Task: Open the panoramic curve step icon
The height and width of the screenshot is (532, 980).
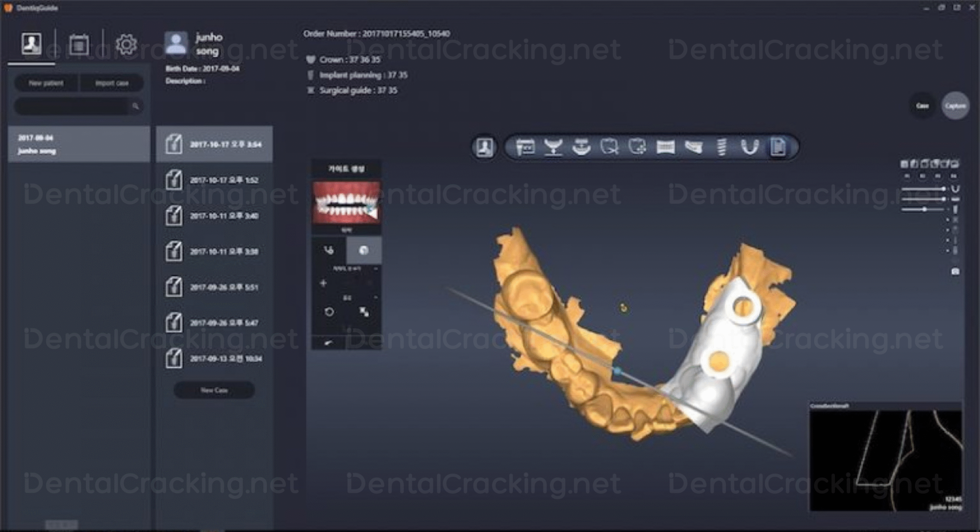Action: pyautogui.click(x=665, y=147)
